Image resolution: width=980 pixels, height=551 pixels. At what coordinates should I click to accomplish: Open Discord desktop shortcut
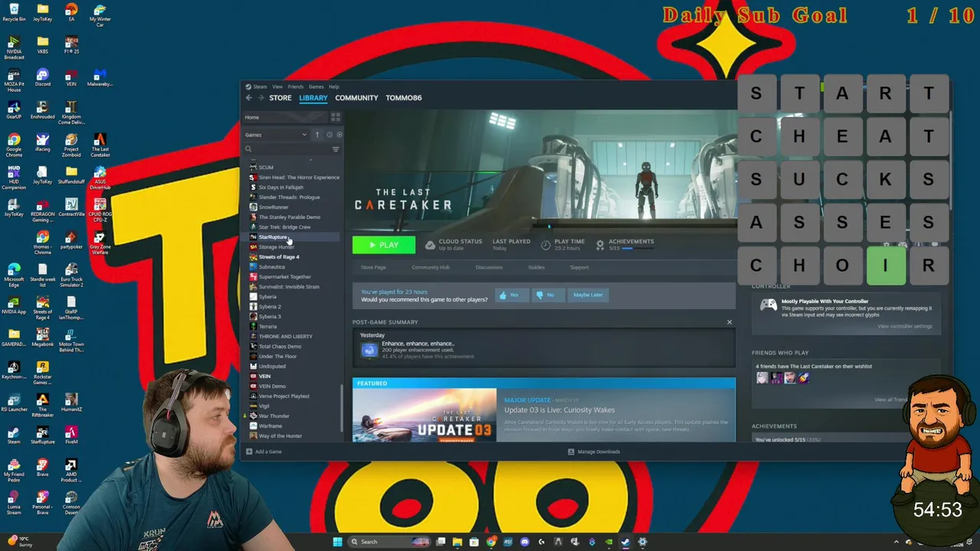coord(43,77)
